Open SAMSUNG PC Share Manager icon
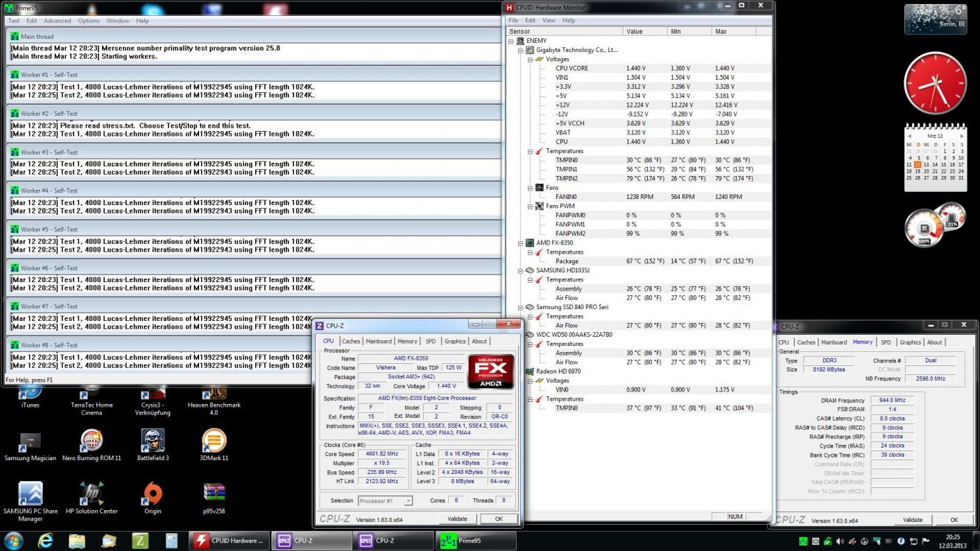980x551 pixels. click(x=30, y=502)
